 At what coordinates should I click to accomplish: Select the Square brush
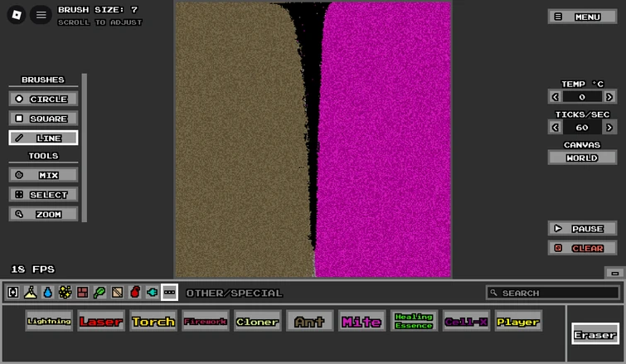pos(43,118)
